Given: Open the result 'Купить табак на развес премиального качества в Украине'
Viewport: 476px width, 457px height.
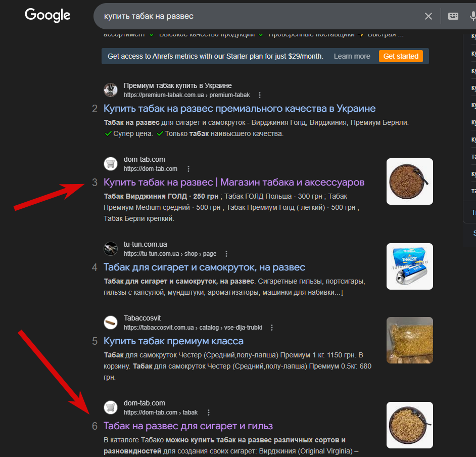Looking at the screenshot, I should point(240,108).
